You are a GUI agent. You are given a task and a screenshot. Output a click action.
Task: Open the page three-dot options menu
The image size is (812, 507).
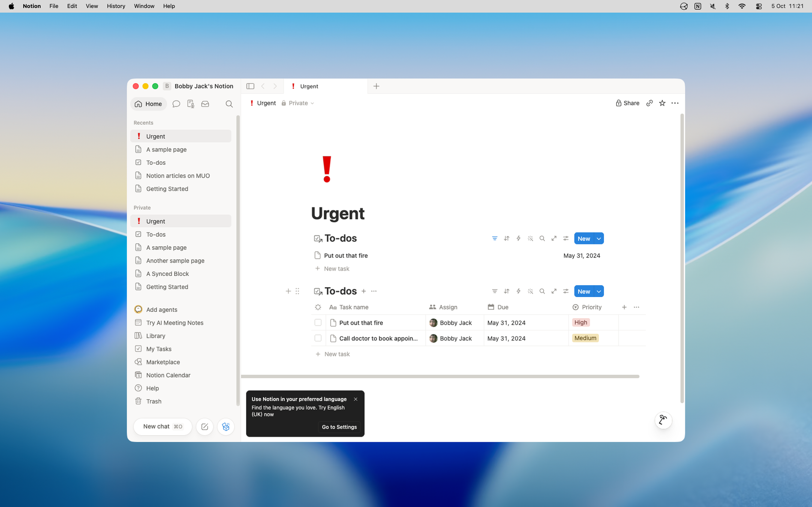(x=675, y=103)
